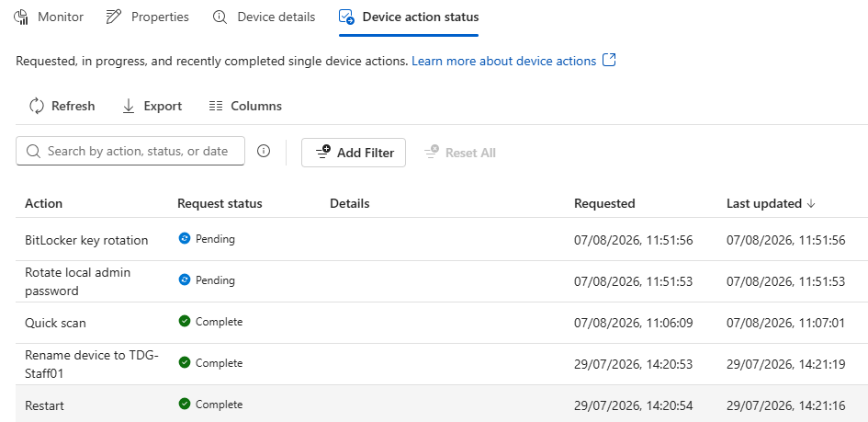Click requested time 07/08/2026, 11:51:53
This screenshot has height=422, width=868.
click(x=633, y=281)
